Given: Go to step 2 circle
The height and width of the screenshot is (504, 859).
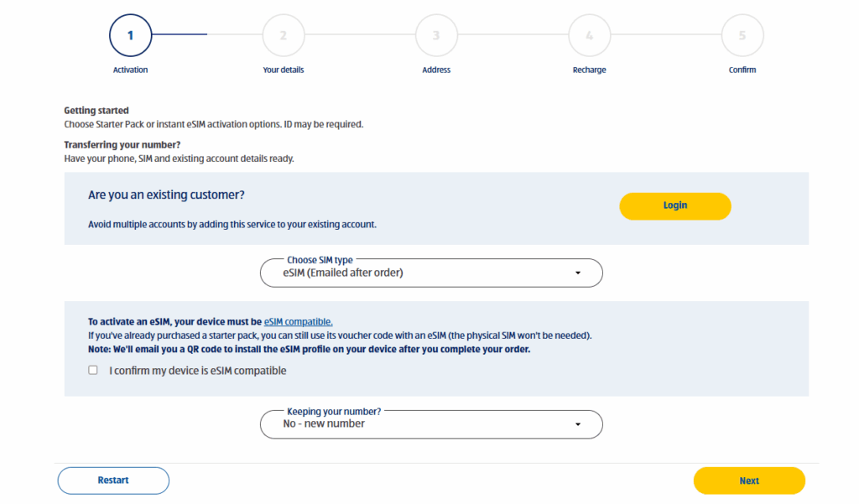Looking at the screenshot, I should click(284, 35).
